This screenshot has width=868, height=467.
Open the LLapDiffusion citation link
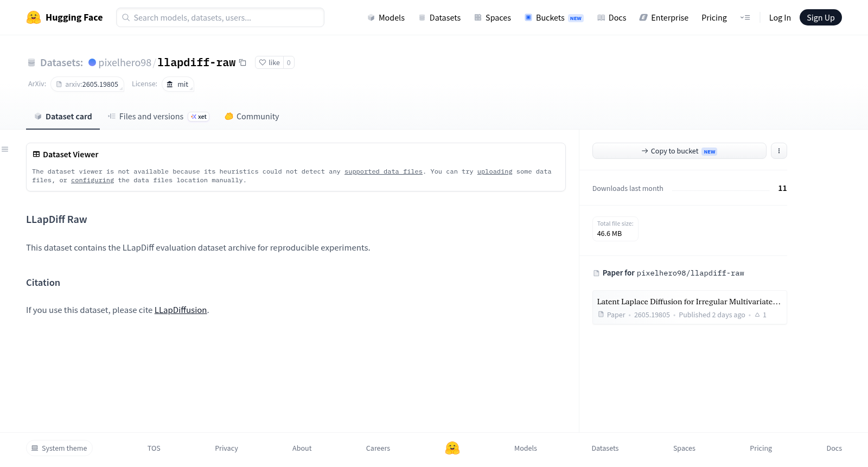[x=181, y=310]
